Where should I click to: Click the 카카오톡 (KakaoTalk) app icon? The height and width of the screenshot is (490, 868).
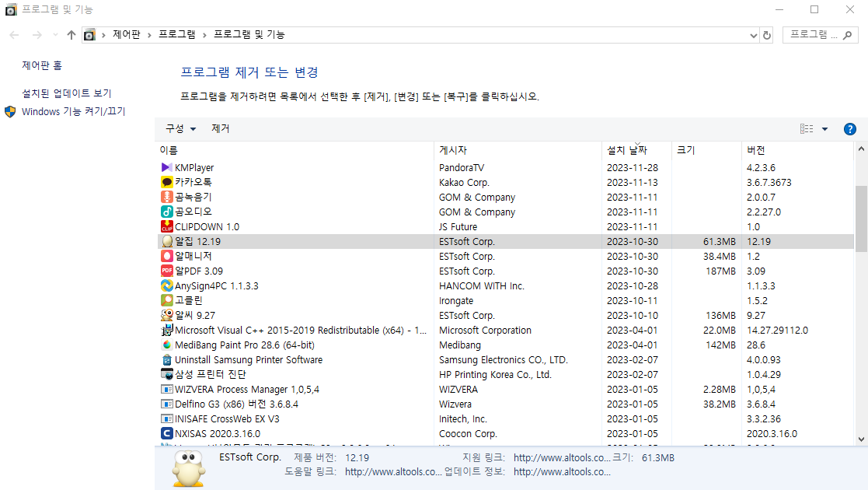pos(167,182)
